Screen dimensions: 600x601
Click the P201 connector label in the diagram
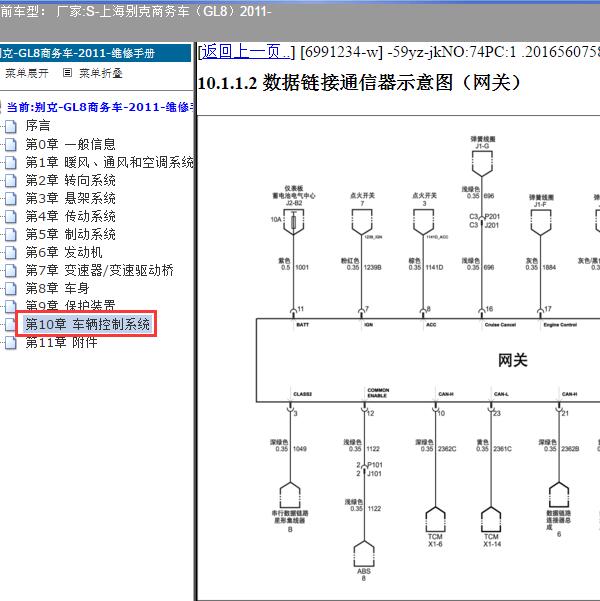coord(492,217)
